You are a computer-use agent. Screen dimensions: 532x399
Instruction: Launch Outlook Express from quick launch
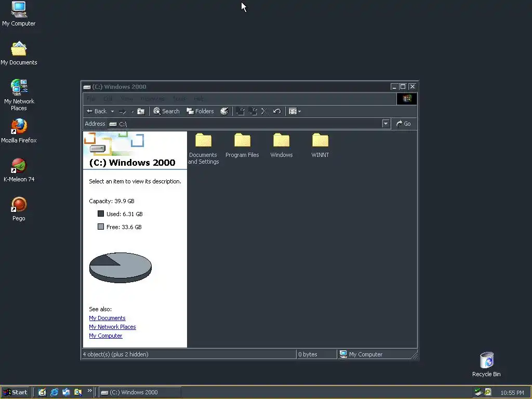66,392
